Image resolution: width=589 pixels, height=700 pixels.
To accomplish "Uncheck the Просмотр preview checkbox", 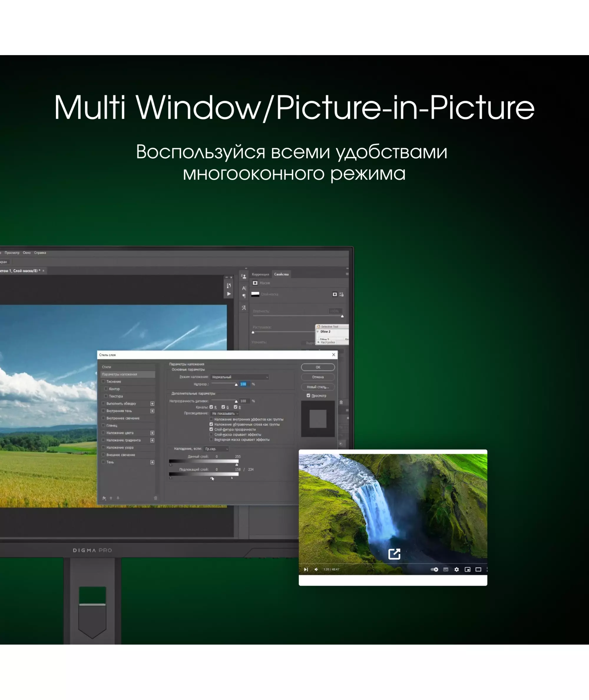I will coord(308,395).
